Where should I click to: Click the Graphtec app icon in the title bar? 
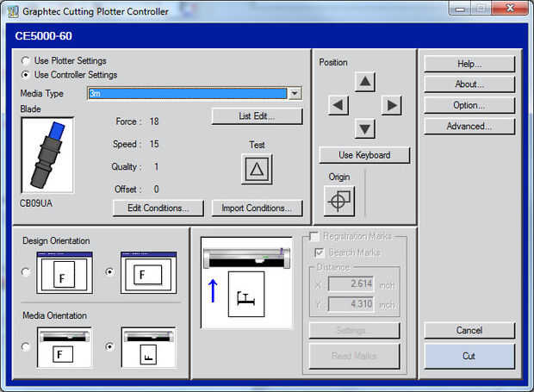(13, 11)
